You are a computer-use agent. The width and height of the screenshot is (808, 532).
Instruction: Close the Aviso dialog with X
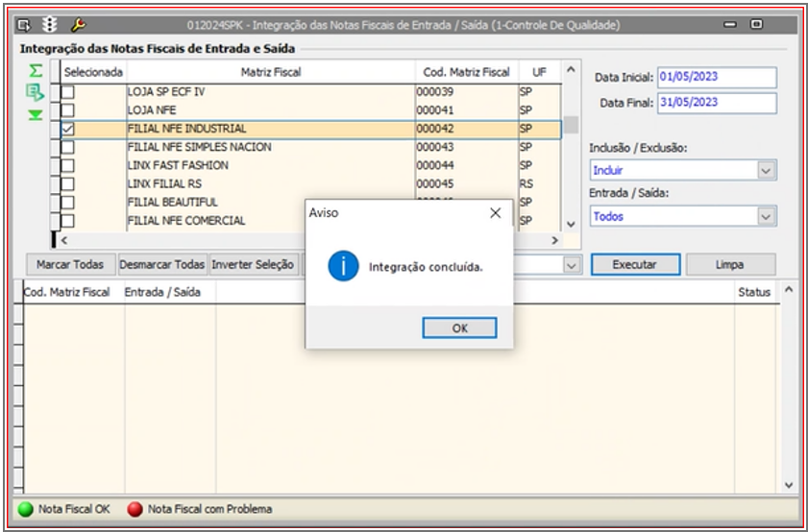(495, 213)
